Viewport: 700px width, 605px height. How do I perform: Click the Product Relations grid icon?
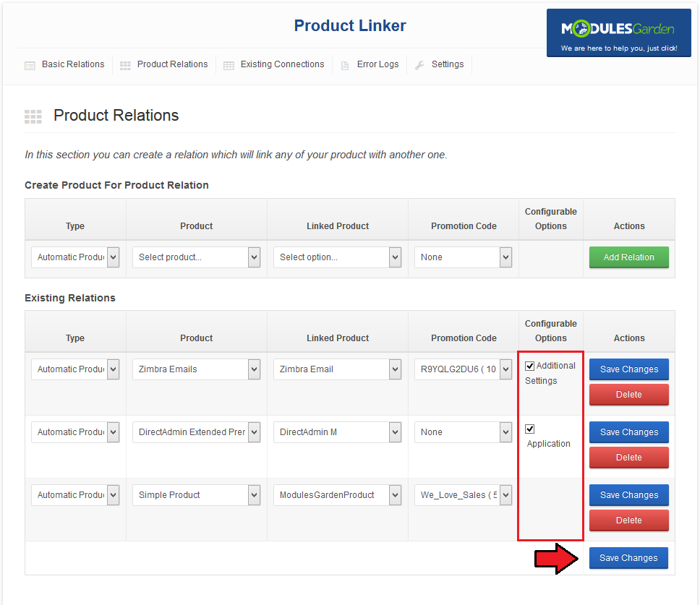click(125, 65)
